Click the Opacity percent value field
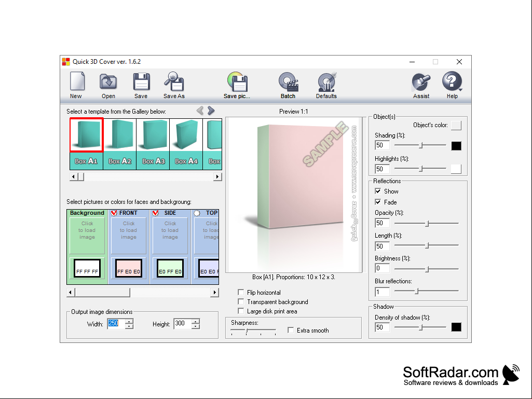 click(382, 223)
